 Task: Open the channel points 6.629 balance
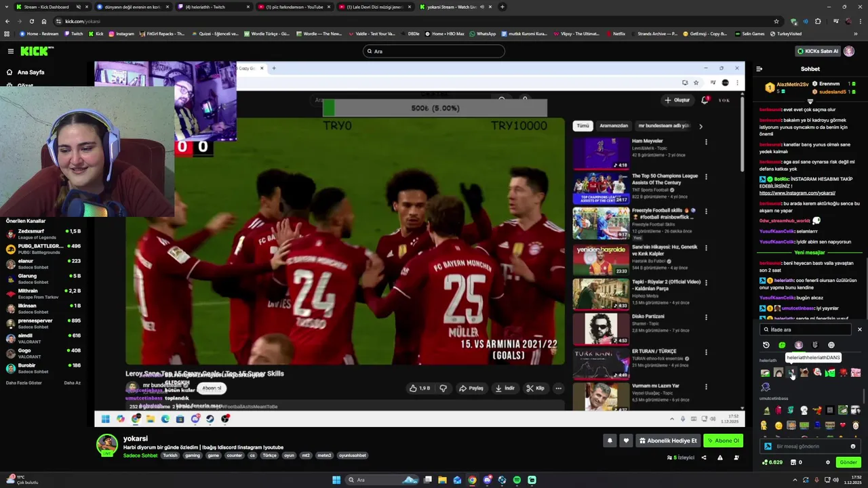pos(772,462)
